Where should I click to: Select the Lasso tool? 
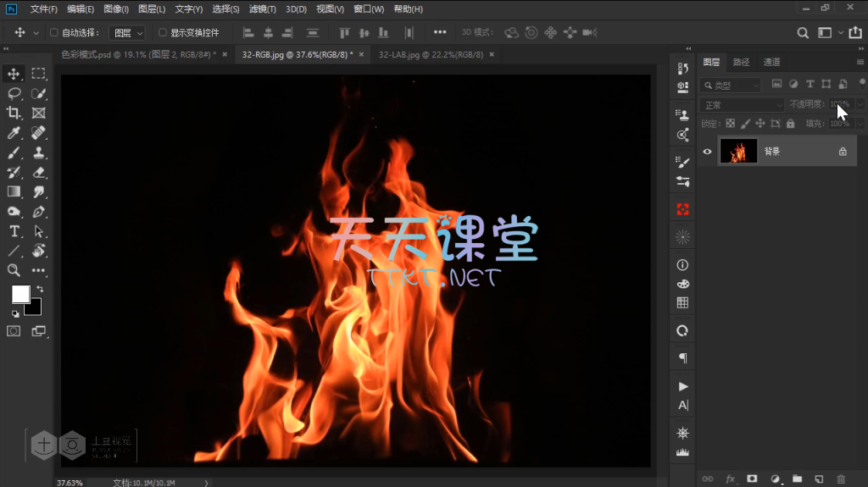coord(14,93)
